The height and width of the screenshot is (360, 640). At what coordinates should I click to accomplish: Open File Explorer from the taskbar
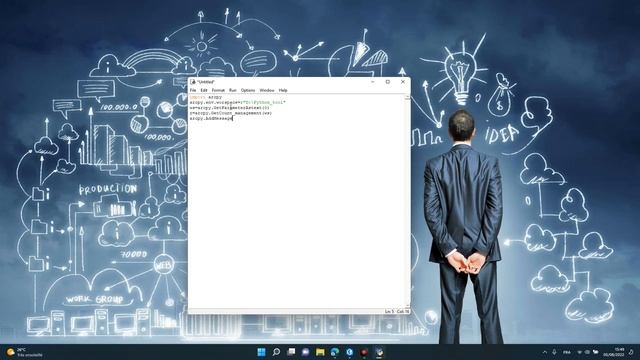[320, 352]
